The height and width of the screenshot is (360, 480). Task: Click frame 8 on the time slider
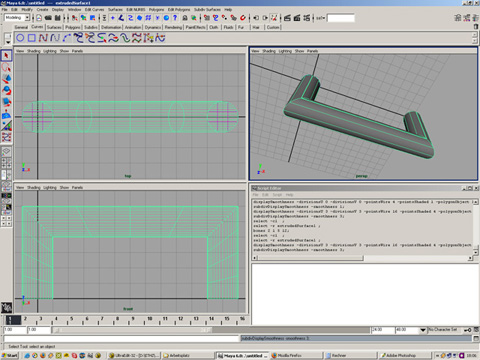coord(117,320)
